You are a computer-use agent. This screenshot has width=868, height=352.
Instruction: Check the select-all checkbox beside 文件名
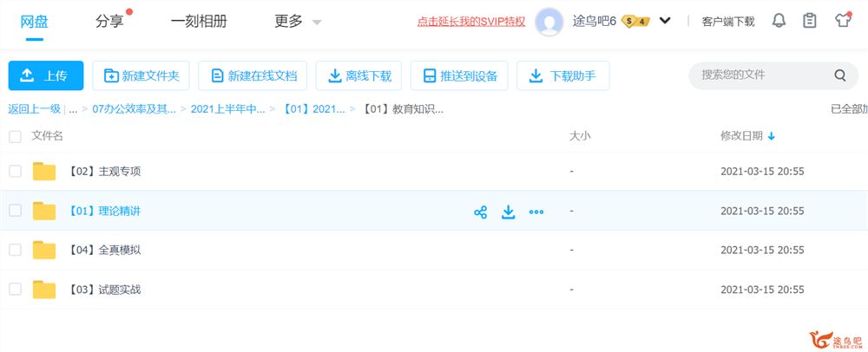(x=15, y=136)
